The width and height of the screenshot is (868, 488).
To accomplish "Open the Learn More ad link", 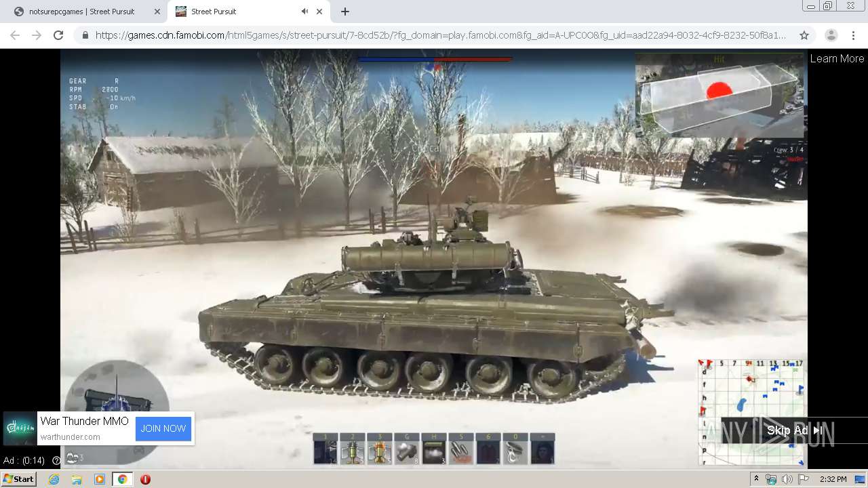I will [x=837, y=59].
